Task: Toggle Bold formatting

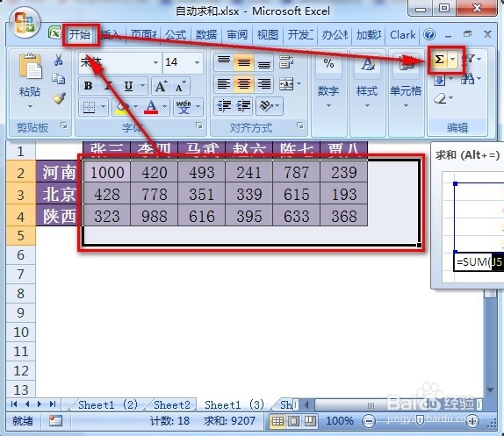Action: click(x=88, y=86)
